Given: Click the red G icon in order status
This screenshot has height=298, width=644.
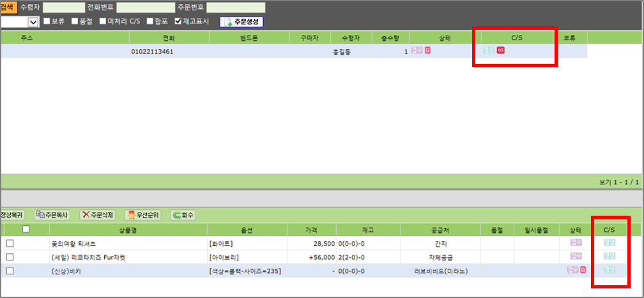Looking at the screenshot, I should pos(427,50).
